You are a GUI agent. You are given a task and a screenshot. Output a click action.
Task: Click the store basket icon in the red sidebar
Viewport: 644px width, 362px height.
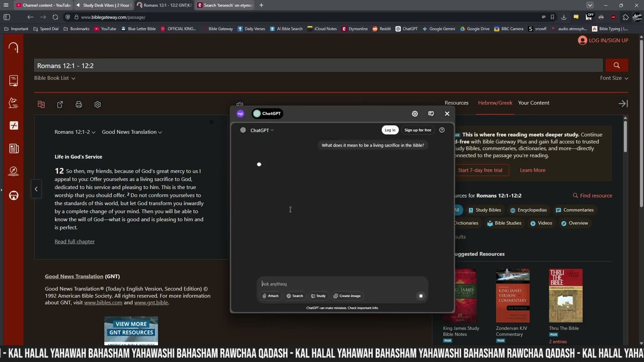click(14, 195)
